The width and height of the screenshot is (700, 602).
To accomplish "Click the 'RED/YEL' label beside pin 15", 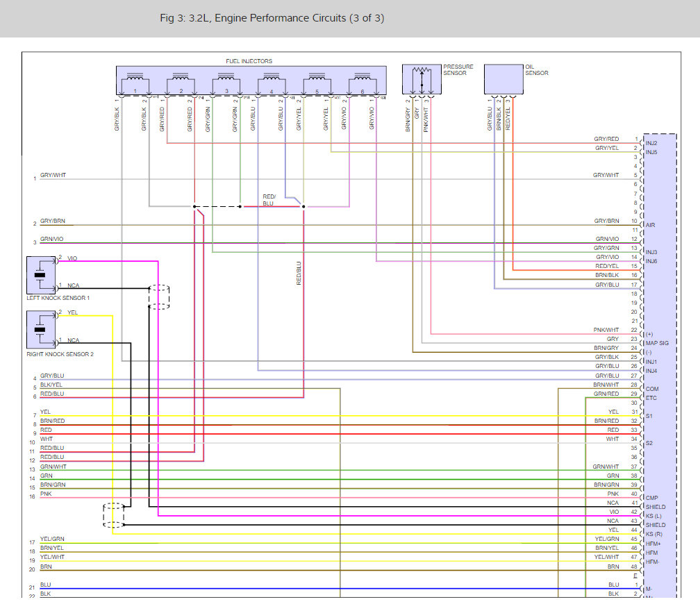I will point(607,266).
